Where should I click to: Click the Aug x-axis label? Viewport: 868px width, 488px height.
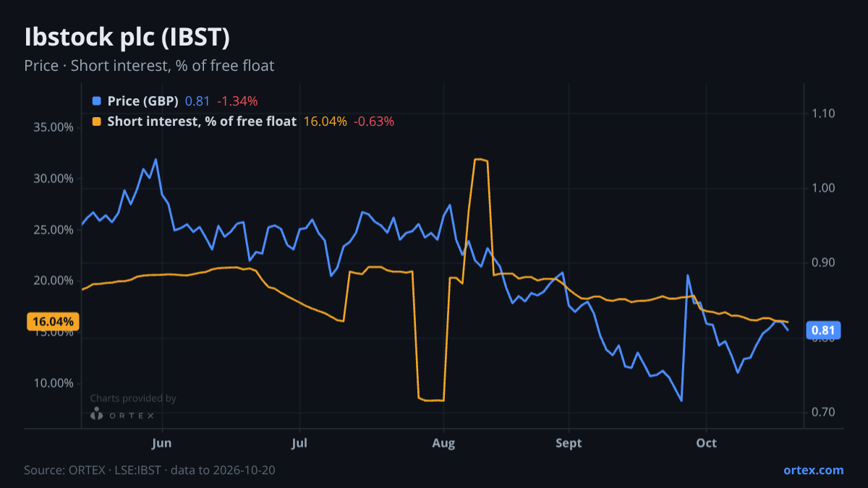[x=443, y=442]
